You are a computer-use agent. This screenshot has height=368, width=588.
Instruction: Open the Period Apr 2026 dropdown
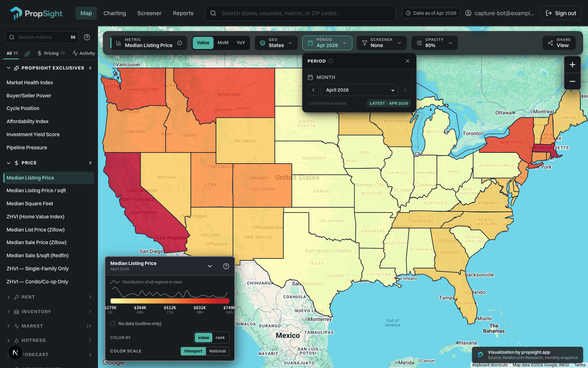pyautogui.click(x=327, y=43)
